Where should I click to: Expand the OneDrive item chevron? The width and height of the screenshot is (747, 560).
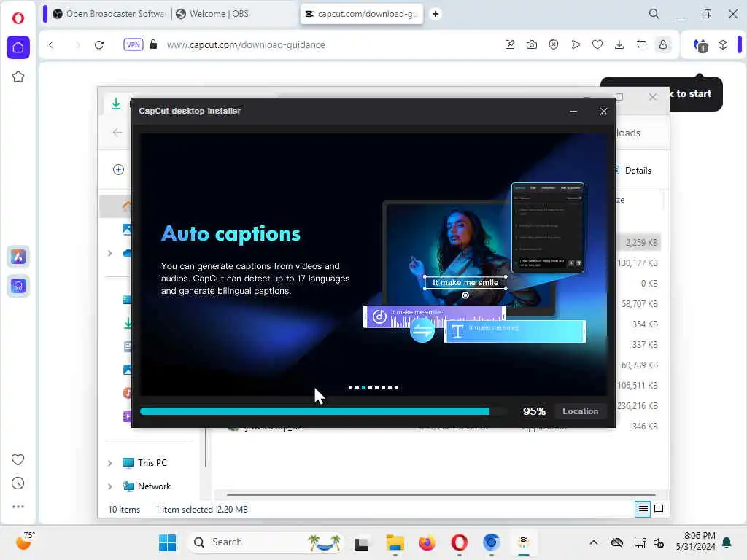110,253
